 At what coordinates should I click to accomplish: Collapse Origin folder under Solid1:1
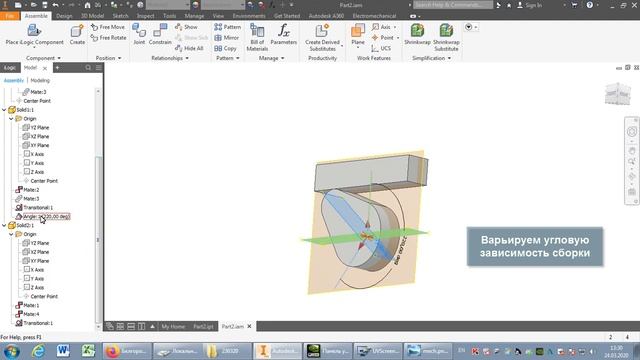(11, 119)
